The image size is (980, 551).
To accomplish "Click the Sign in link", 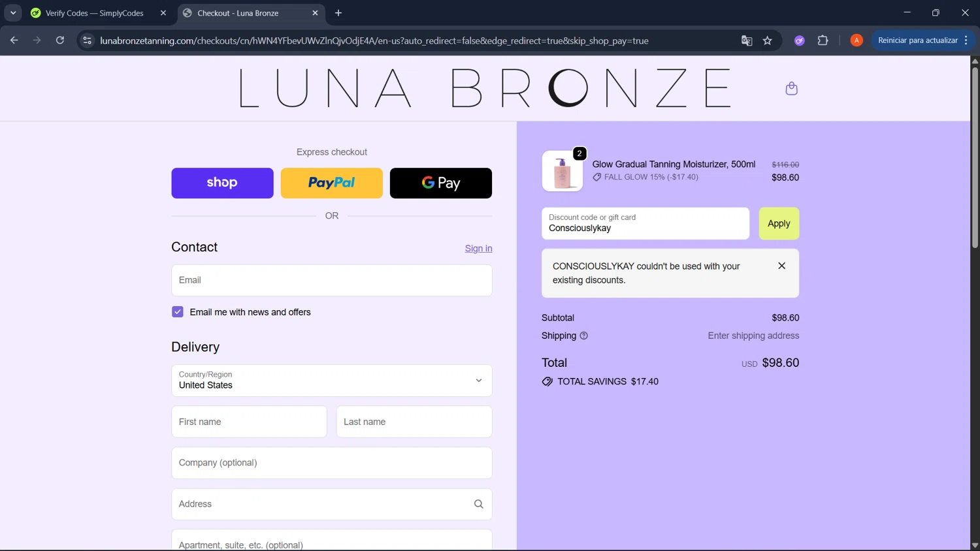I will point(478,248).
